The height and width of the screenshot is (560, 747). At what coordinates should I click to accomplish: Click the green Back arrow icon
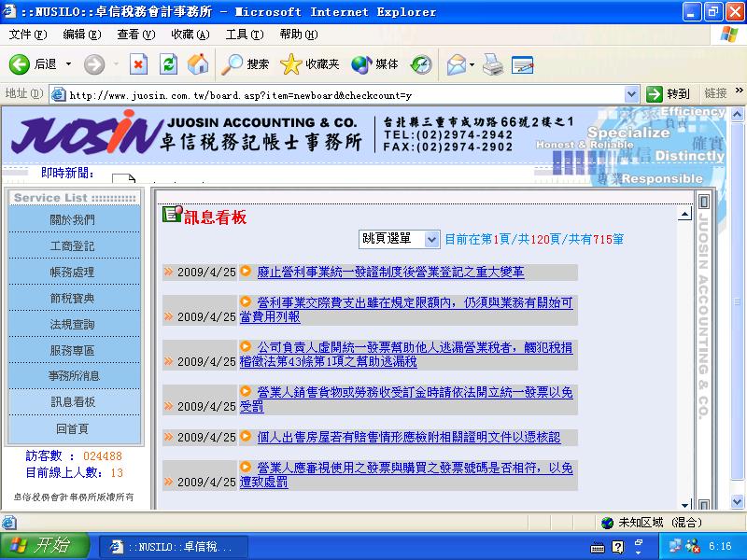(x=19, y=64)
